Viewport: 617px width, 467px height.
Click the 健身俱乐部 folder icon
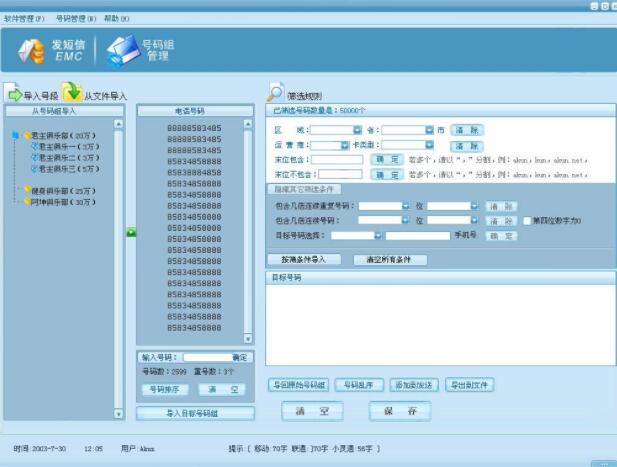(27, 190)
